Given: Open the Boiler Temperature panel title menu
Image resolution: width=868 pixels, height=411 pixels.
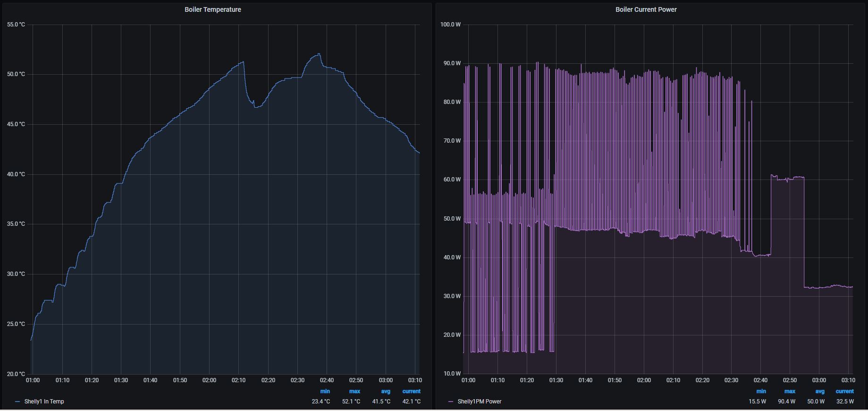Looking at the screenshot, I should [x=212, y=9].
